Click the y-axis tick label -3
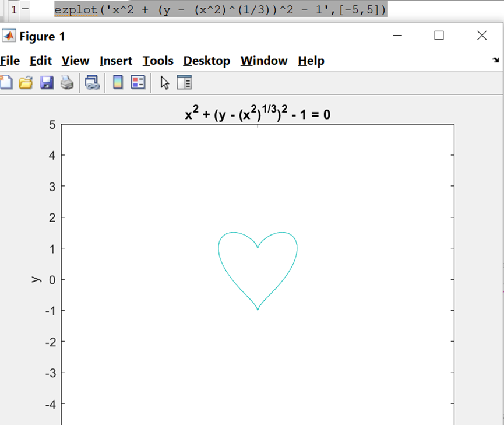Screen dimensions: 504x425 pos(51,374)
